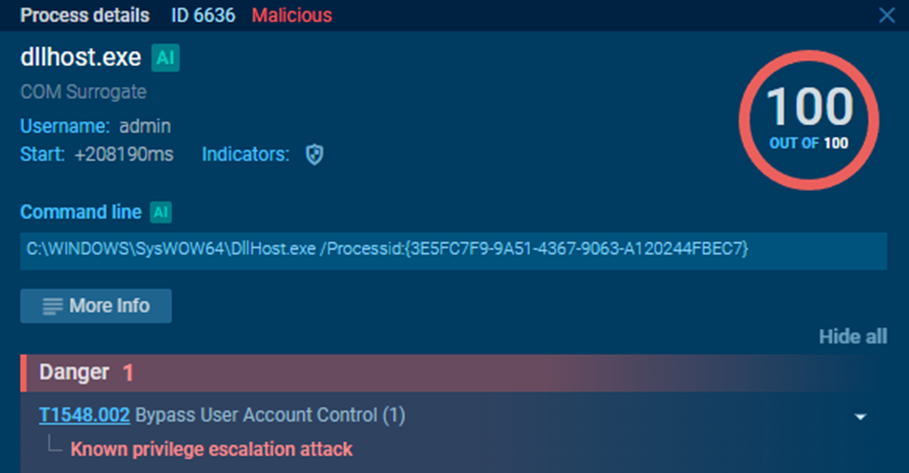Click the list icon in More Info
This screenshot has height=473, width=909.
click(52, 306)
